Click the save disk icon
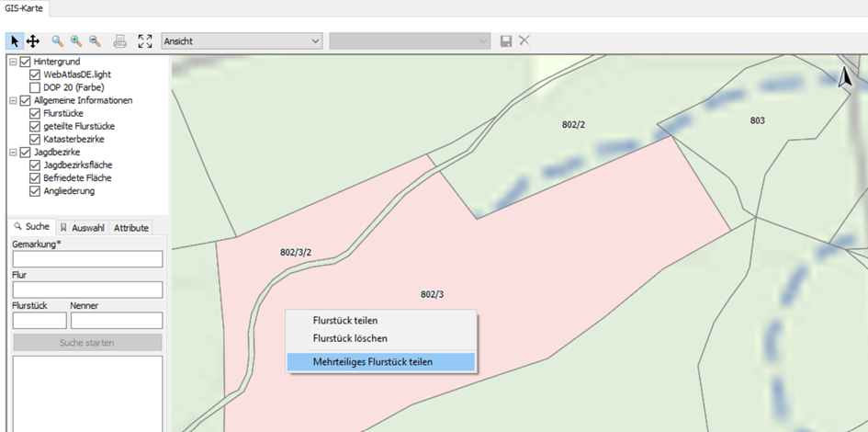 click(x=506, y=41)
